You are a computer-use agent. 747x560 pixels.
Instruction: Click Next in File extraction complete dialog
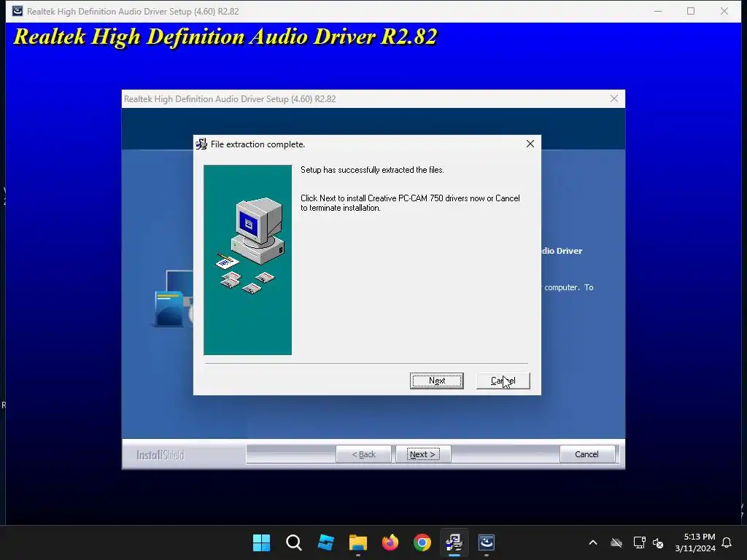[436, 381]
